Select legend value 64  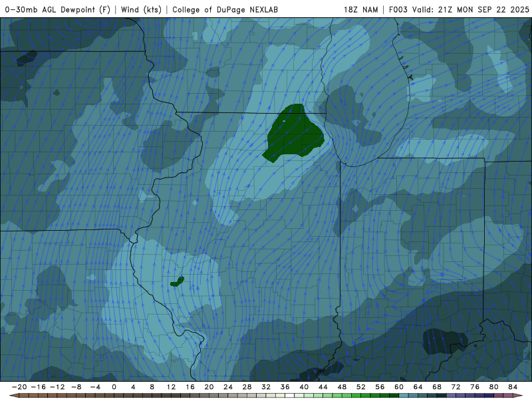(418, 387)
